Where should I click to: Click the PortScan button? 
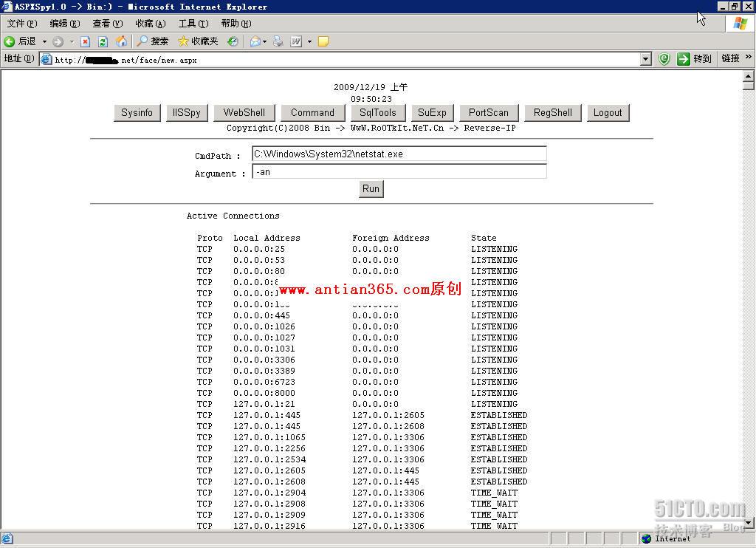(488, 112)
